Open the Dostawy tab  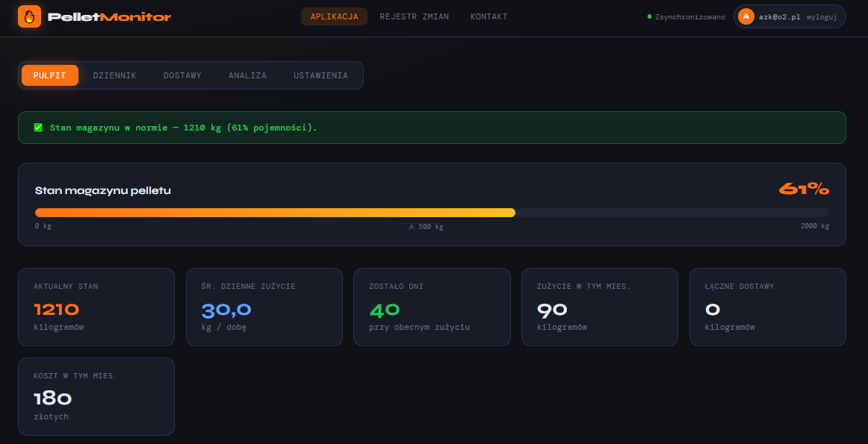click(x=182, y=75)
